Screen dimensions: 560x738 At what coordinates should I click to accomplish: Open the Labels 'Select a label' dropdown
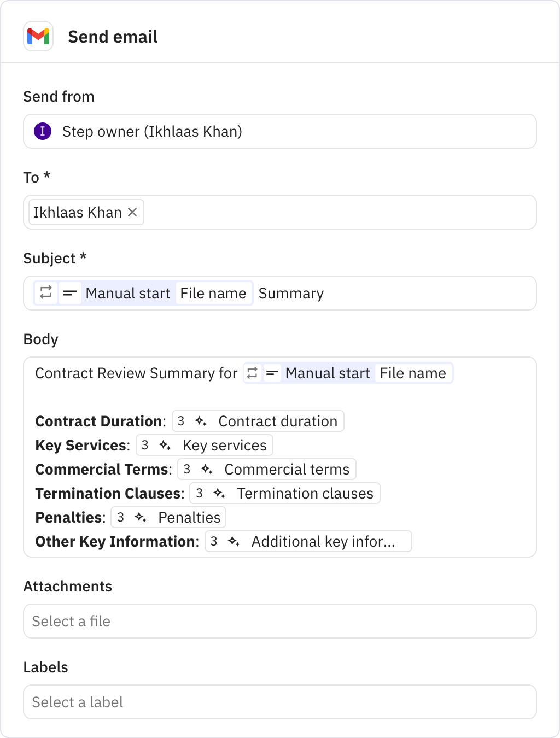279,702
